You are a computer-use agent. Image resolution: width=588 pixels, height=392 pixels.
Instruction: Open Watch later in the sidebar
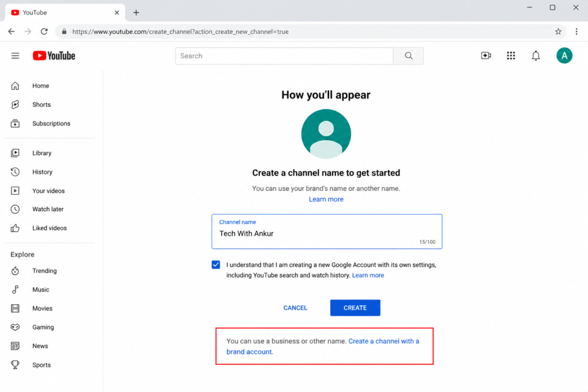(x=49, y=209)
